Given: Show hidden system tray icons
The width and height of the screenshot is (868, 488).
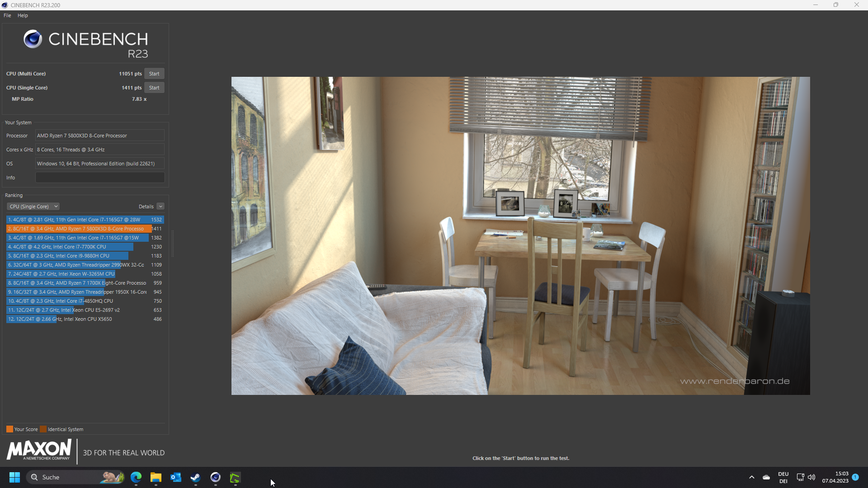Looking at the screenshot, I should coord(751,477).
